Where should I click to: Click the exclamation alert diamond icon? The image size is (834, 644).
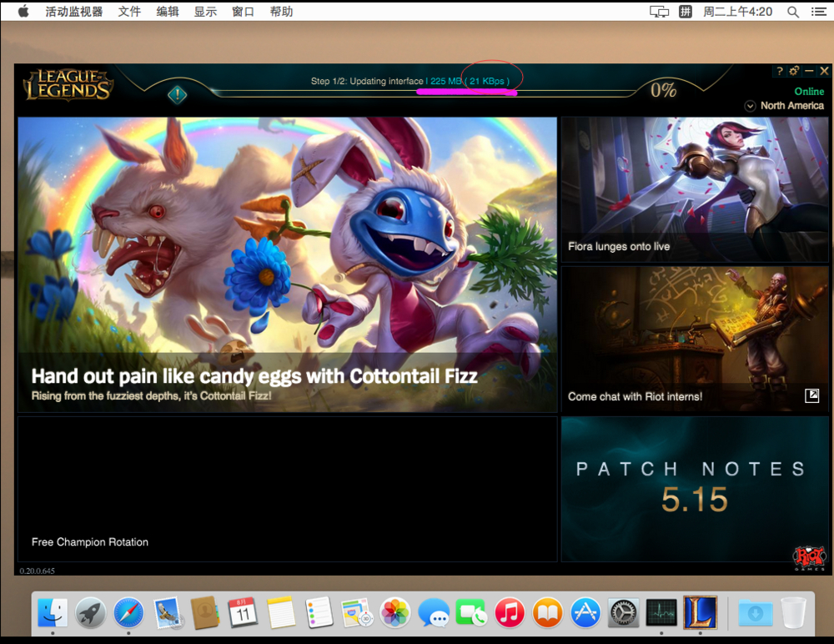177,95
